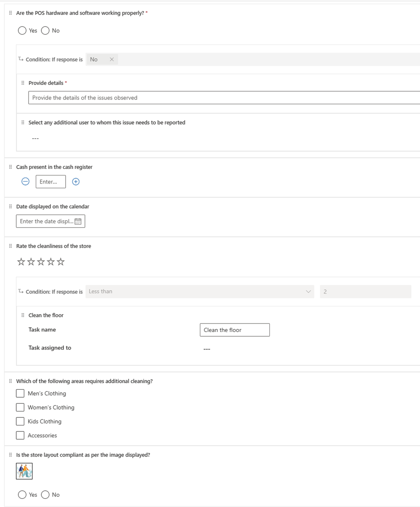The image size is (420, 507).
Task: Open the calendar date picker icon
Action: (78, 221)
